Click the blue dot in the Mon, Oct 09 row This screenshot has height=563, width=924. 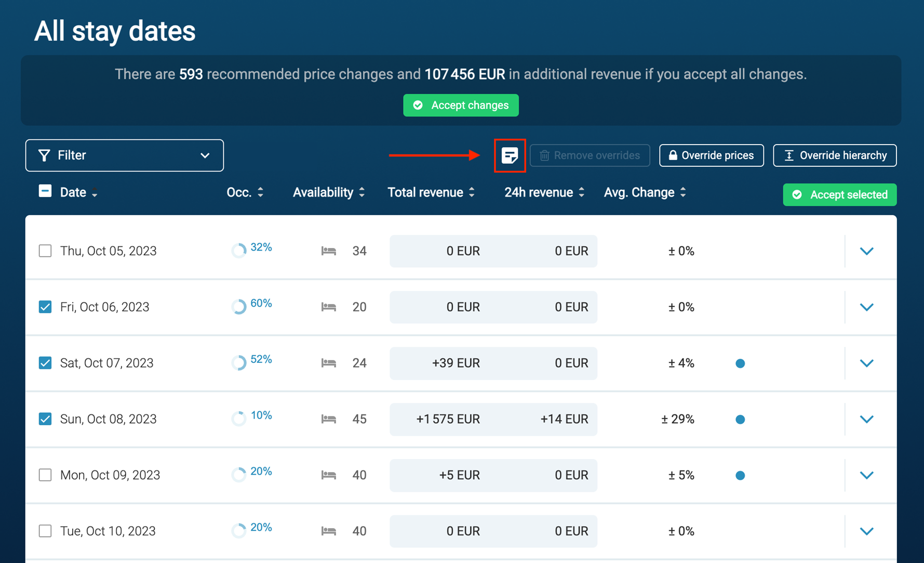pyautogui.click(x=740, y=475)
